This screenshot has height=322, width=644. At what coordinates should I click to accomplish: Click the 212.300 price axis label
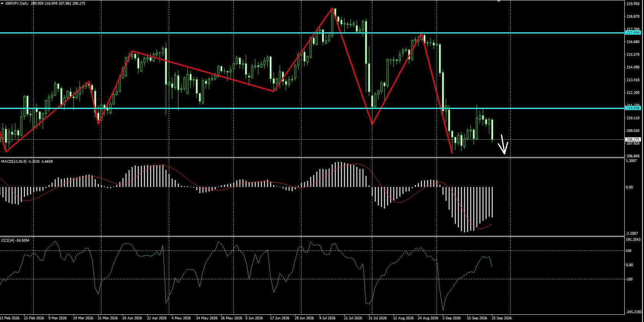click(633, 92)
